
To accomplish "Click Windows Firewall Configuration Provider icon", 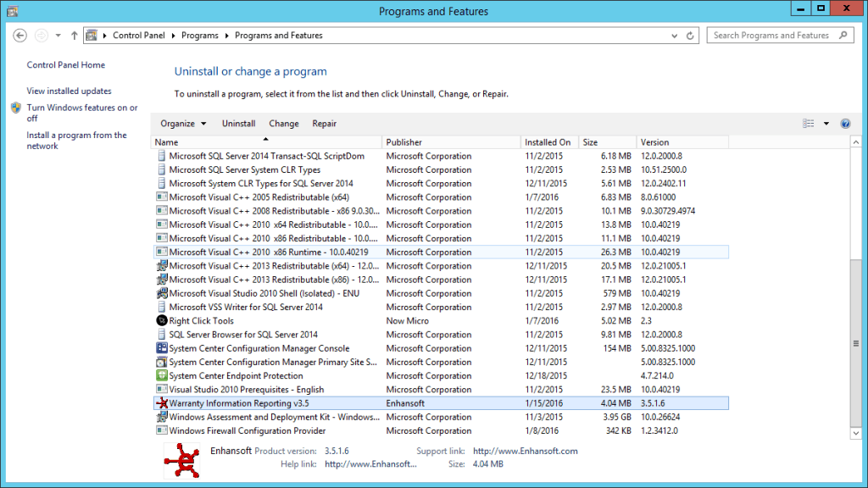I will tap(162, 430).
